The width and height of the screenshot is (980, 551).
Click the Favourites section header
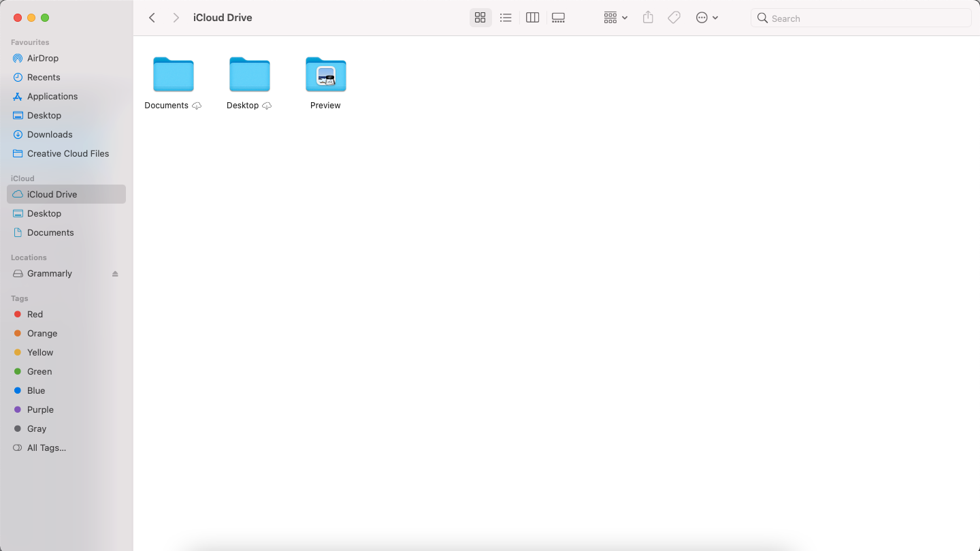pyautogui.click(x=30, y=42)
